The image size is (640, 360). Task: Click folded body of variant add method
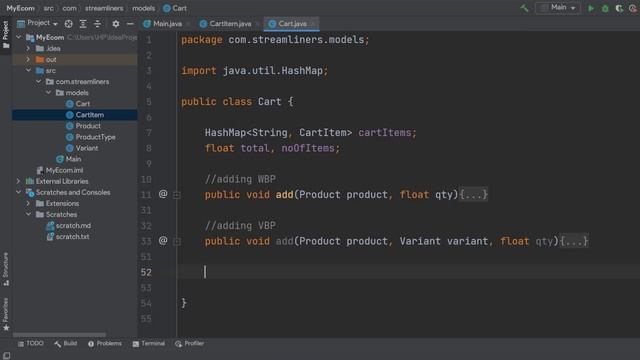[x=574, y=241]
